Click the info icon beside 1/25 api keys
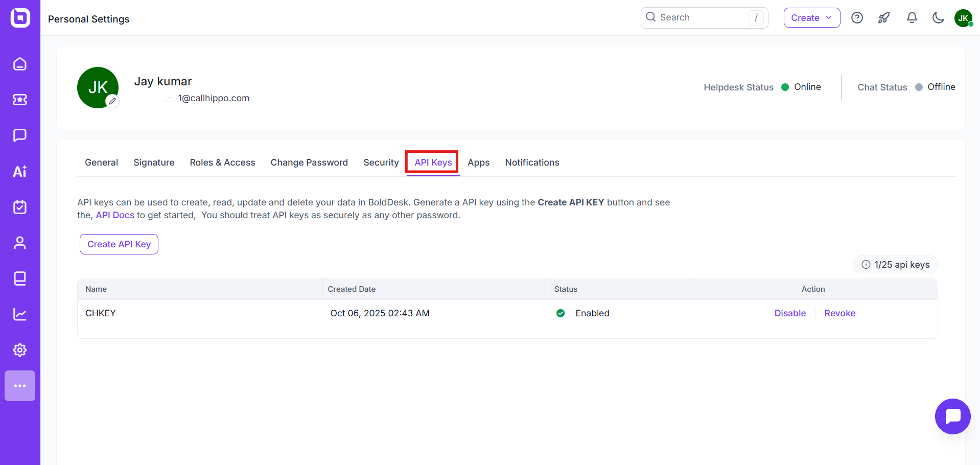 click(x=866, y=265)
